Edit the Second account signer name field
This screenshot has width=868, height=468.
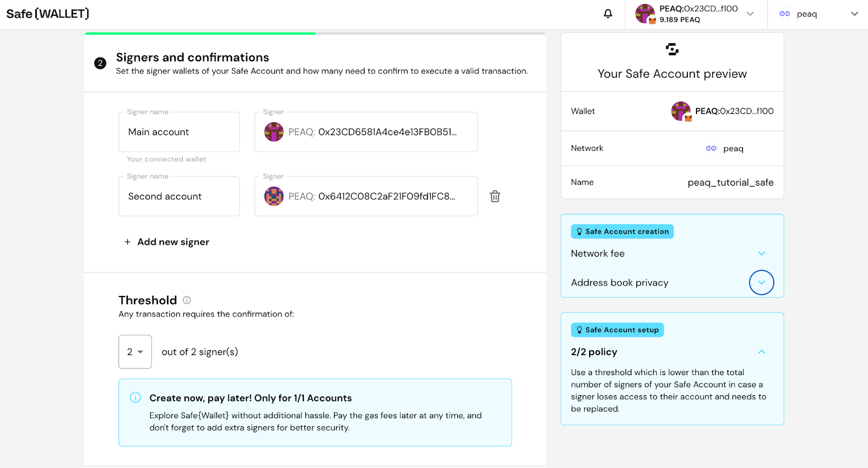click(179, 197)
